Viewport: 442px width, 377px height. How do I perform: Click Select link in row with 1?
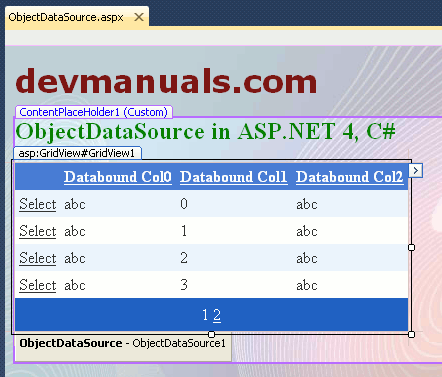tap(38, 231)
